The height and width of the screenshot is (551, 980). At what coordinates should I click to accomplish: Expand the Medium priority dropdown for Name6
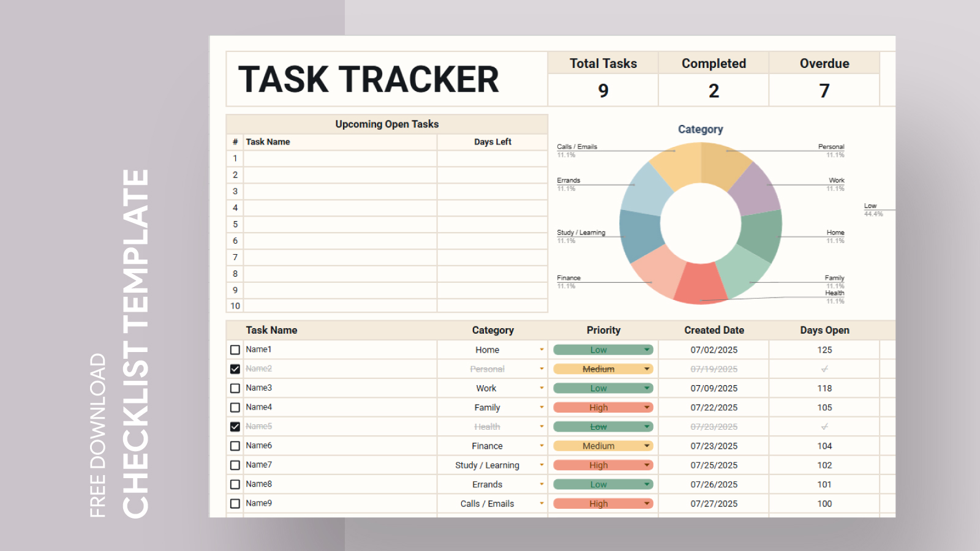pos(646,446)
